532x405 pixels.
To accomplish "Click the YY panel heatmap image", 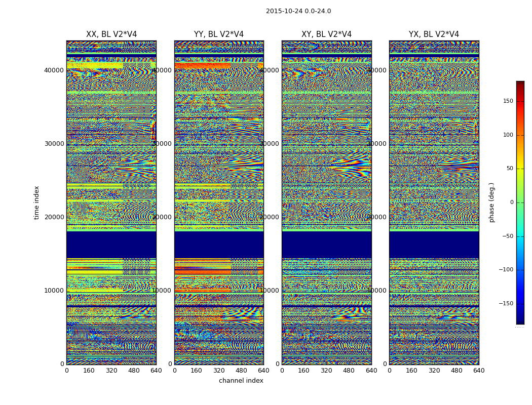I will coord(219,202).
